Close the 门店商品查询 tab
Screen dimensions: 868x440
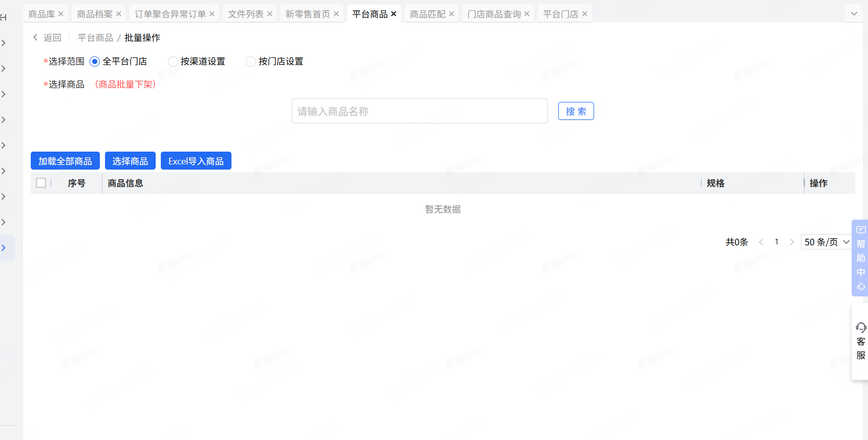click(x=527, y=14)
